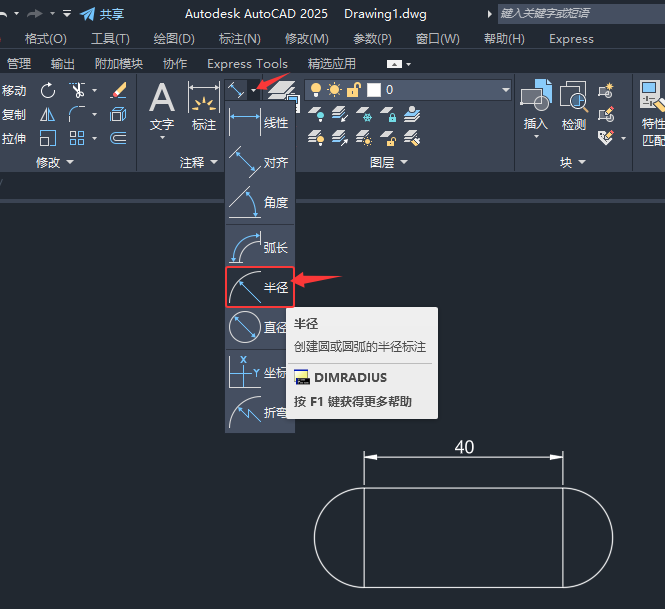Image resolution: width=665 pixels, height=609 pixels.
Task: Click the 移动 move button
Action: pyautogui.click(x=14, y=90)
